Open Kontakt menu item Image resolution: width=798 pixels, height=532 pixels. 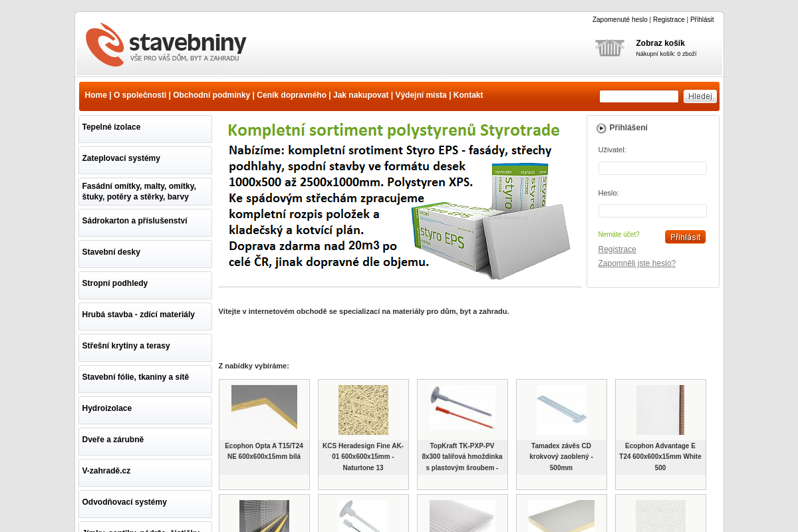pos(468,95)
